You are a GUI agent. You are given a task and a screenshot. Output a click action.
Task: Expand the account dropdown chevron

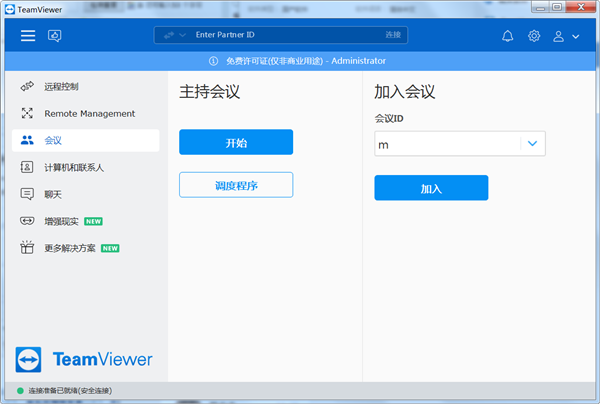pyautogui.click(x=576, y=37)
